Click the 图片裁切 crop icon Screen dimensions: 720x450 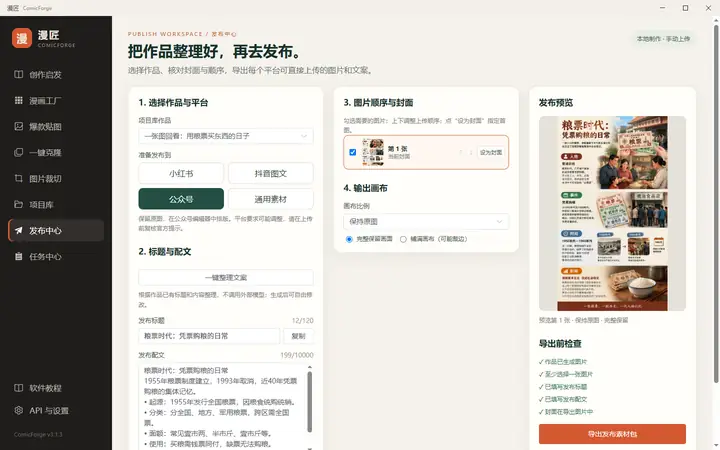coord(18,178)
